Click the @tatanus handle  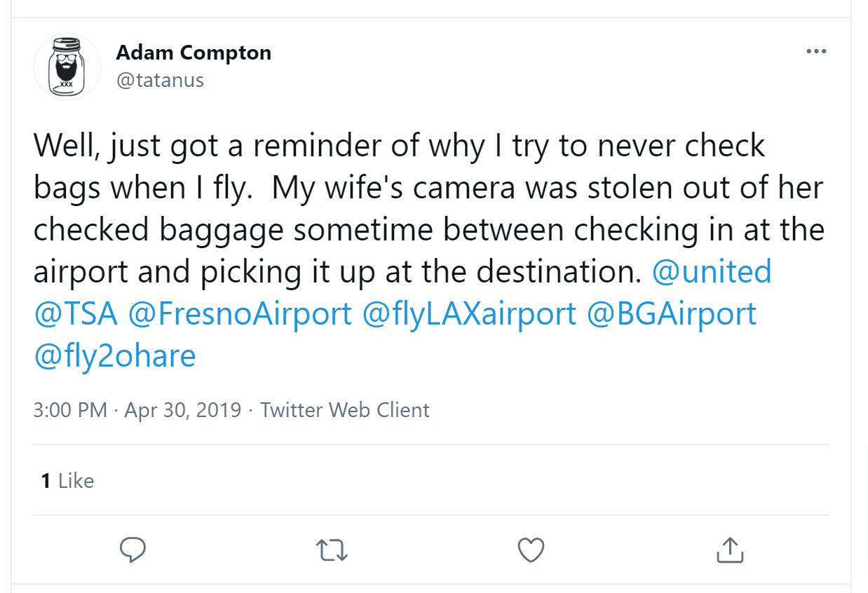tap(160, 80)
